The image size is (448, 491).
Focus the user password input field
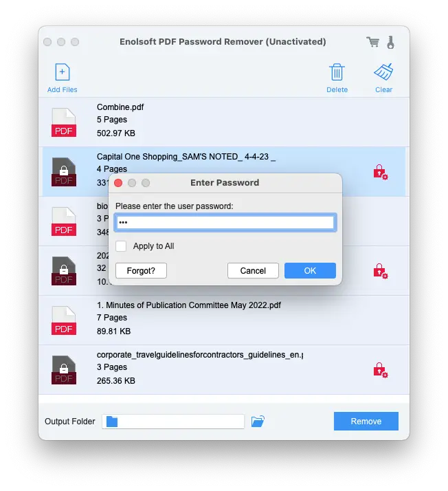point(225,223)
